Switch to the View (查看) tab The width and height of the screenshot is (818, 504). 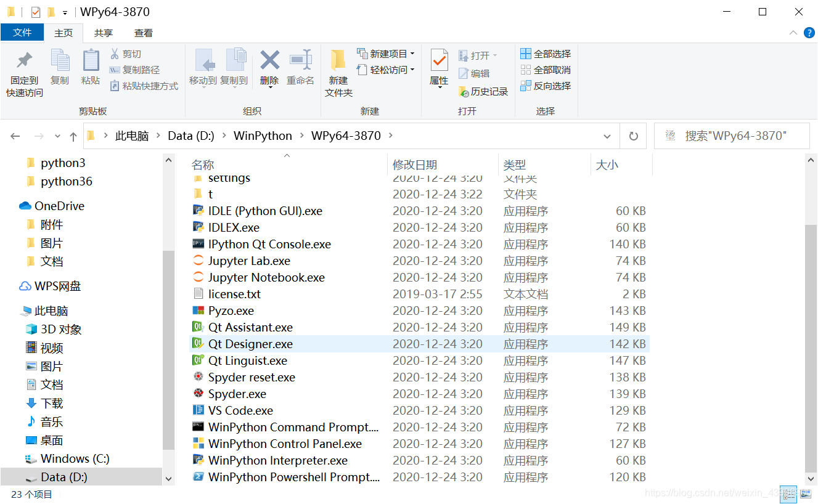(144, 33)
